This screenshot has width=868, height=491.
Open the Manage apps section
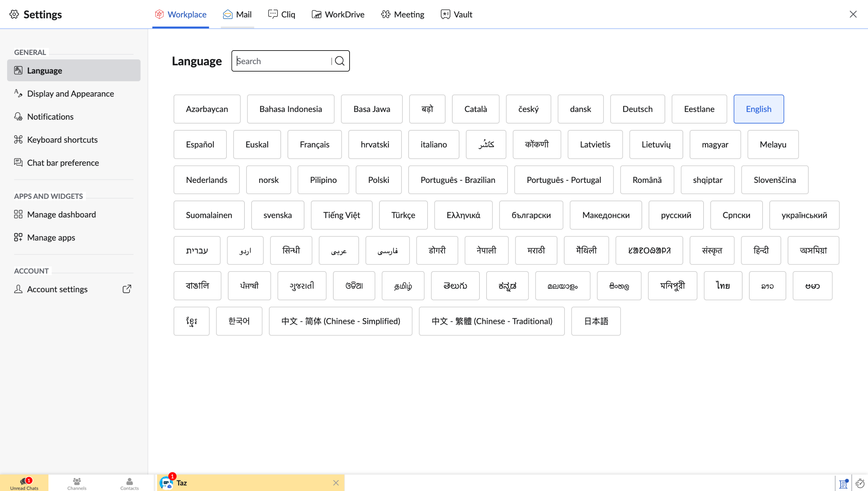(51, 237)
